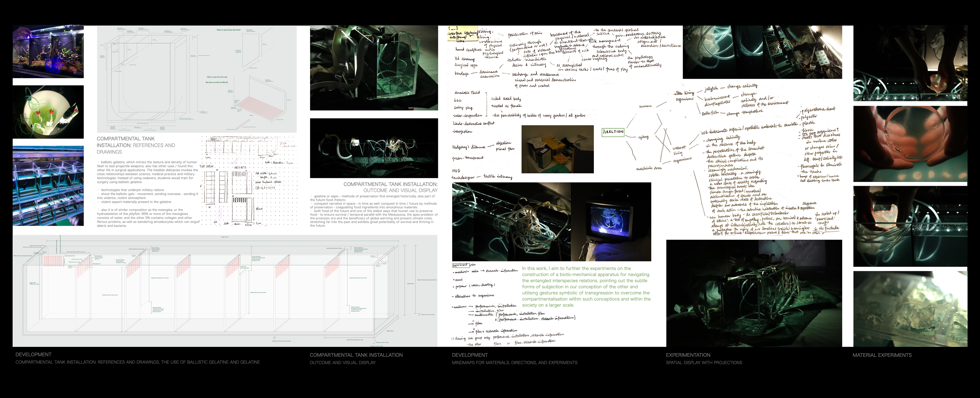Select the yellow boxes materials photo
This screenshot has width=980, height=398.
click(557, 149)
